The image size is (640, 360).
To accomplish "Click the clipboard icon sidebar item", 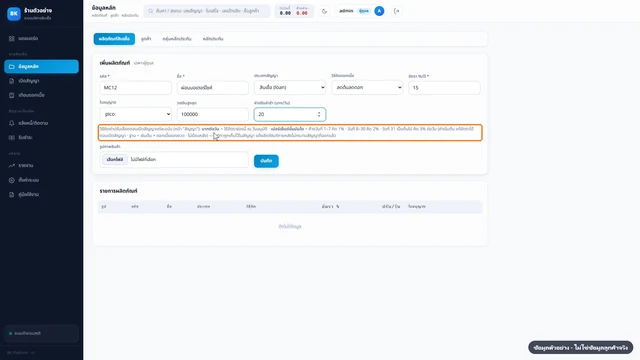I will (41, 95).
